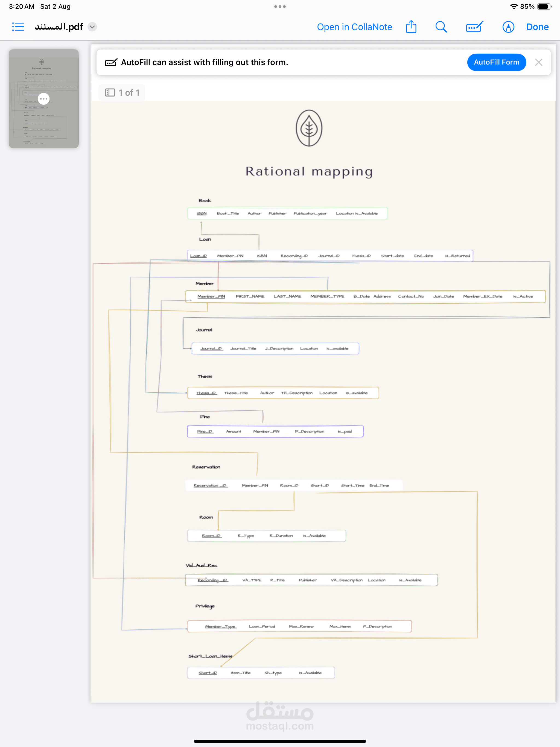
Task: Tap the Vid_Aud_Rec table label
Action: (202, 566)
